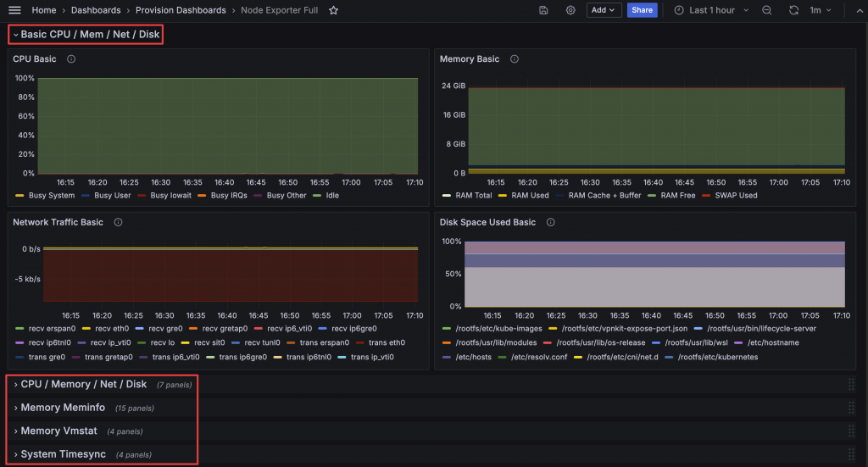This screenshot has width=868, height=467.
Task: Grab drag handle of Memory Meminfo row
Action: point(851,408)
